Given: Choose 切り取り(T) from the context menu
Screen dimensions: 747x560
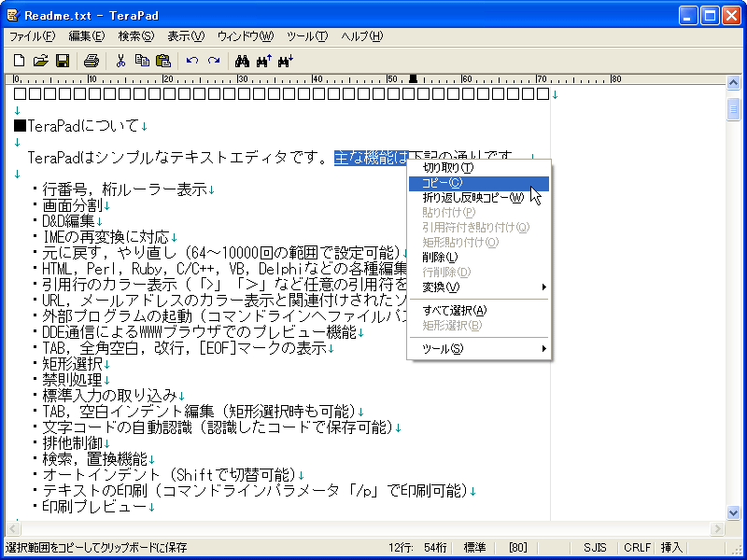Looking at the screenshot, I should click(479, 168).
